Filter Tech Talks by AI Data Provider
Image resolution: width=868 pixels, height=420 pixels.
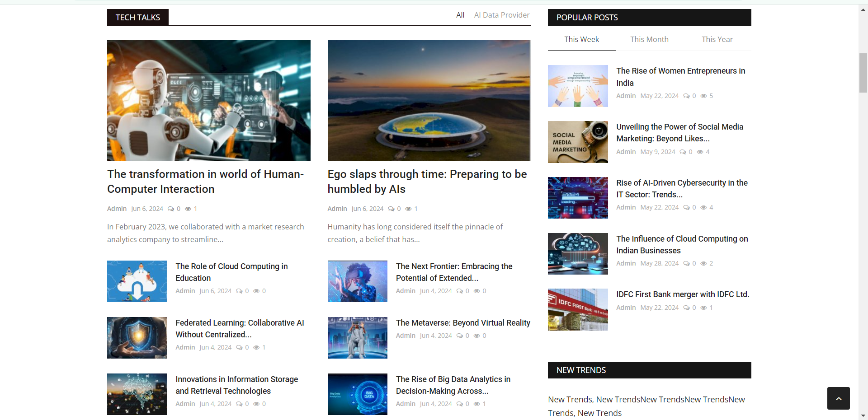(x=502, y=15)
